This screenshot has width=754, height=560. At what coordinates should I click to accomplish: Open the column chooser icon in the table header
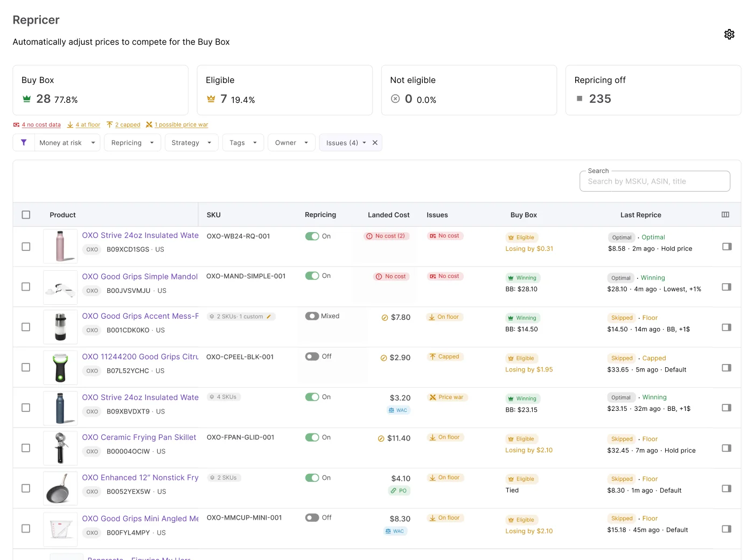click(x=725, y=215)
